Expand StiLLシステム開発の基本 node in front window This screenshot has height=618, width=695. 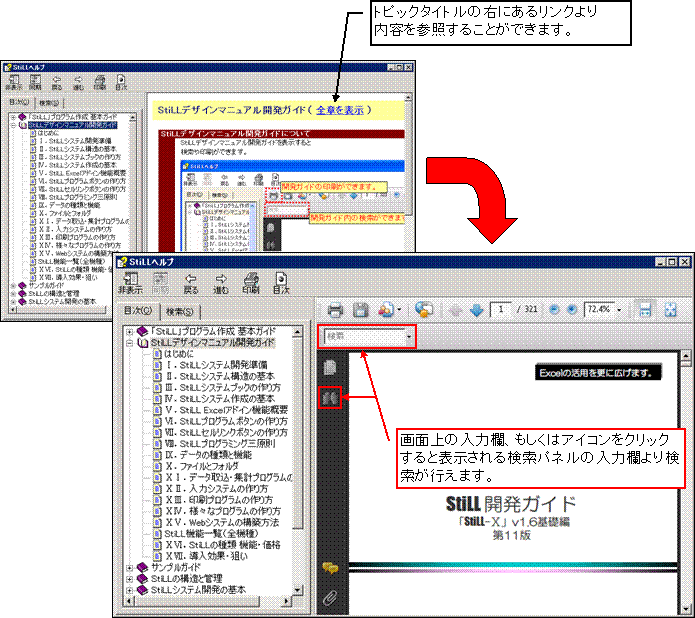[129, 590]
